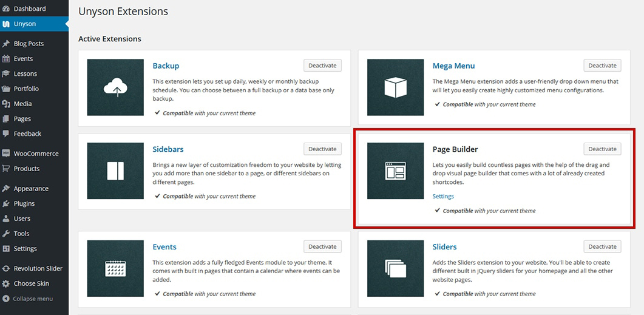
Task: Click the Settings sliders icon in sidebar
Action: (x=5, y=248)
